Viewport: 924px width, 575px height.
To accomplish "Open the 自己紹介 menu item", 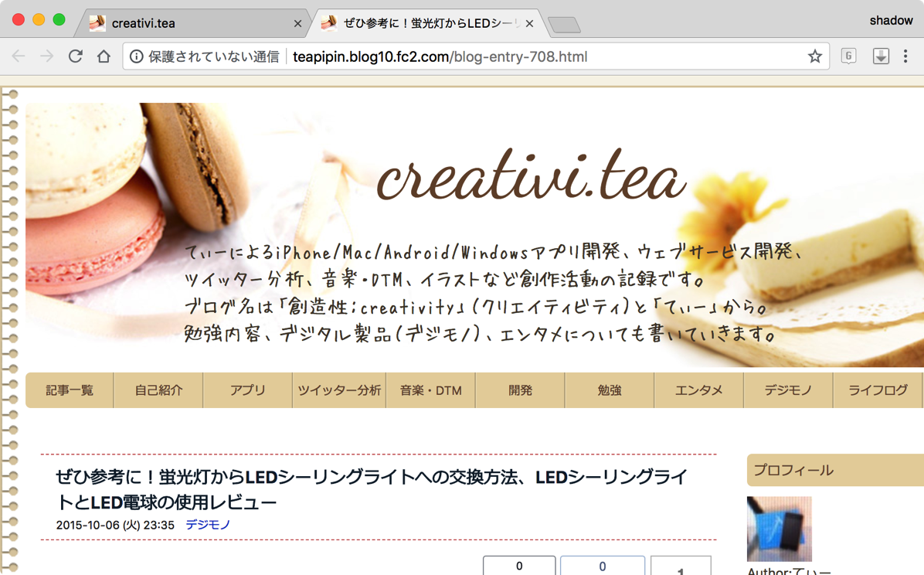I will pyautogui.click(x=158, y=390).
